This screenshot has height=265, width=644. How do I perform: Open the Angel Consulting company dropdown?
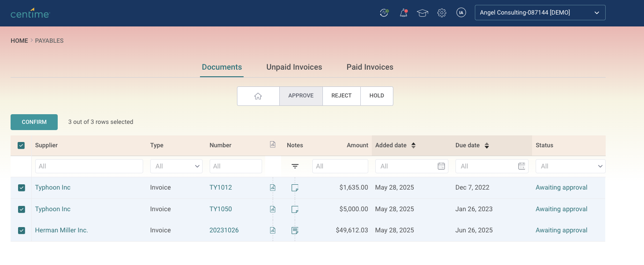click(x=540, y=13)
